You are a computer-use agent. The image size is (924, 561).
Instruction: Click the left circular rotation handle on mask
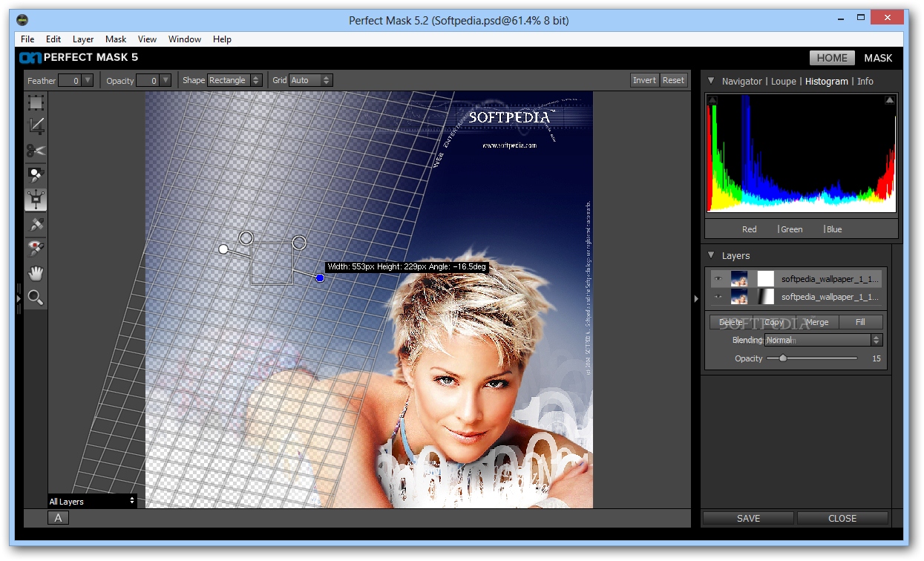coord(246,237)
